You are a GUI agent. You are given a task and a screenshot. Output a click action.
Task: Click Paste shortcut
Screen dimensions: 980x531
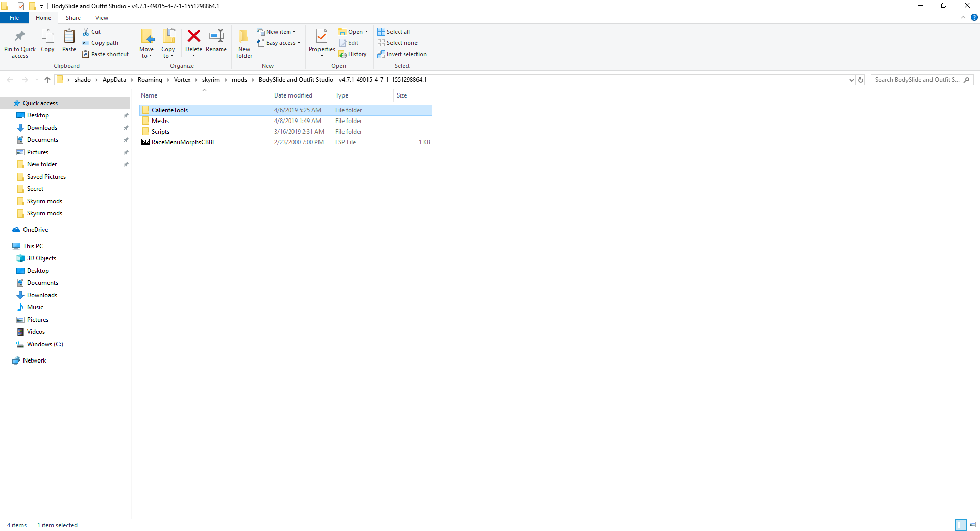click(x=106, y=54)
